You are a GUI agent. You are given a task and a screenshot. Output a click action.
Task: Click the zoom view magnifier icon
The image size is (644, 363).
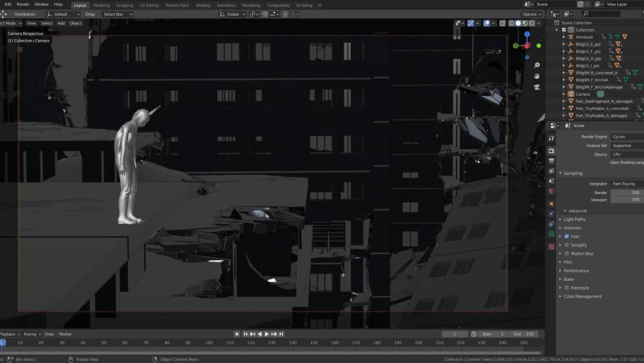coord(537,65)
